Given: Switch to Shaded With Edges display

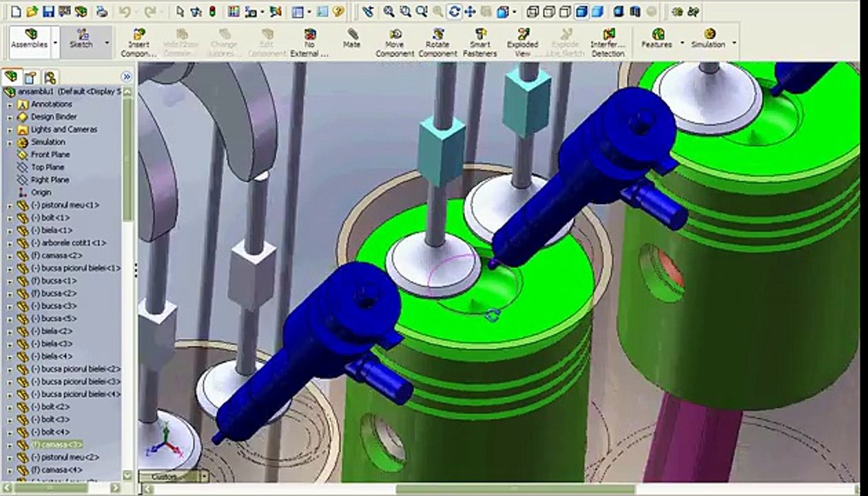Looking at the screenshot, I should click(x=581, y=12).
